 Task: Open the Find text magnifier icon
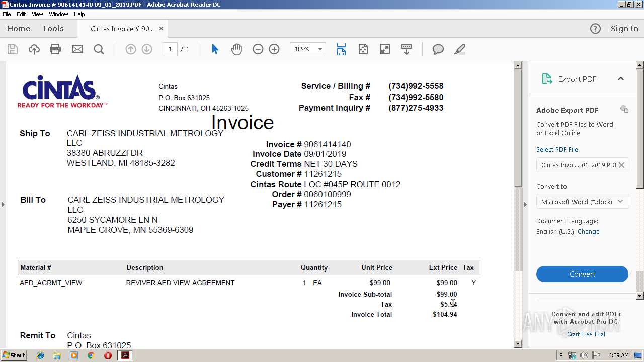point(99,49)
